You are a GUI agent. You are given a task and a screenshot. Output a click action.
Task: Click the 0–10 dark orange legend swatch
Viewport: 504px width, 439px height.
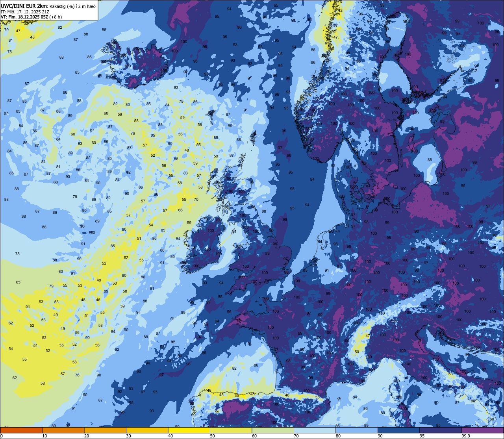coord(21,430)
